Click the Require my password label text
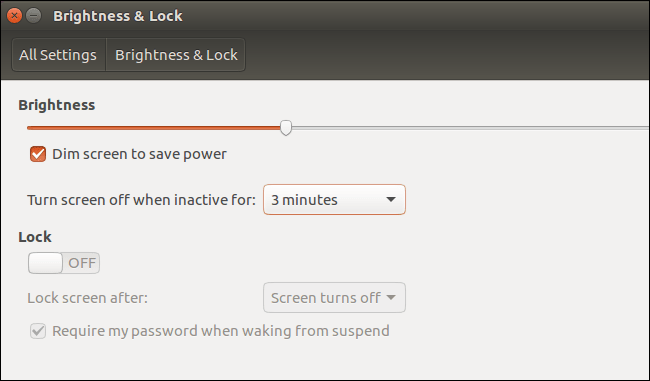 point(221,331)
